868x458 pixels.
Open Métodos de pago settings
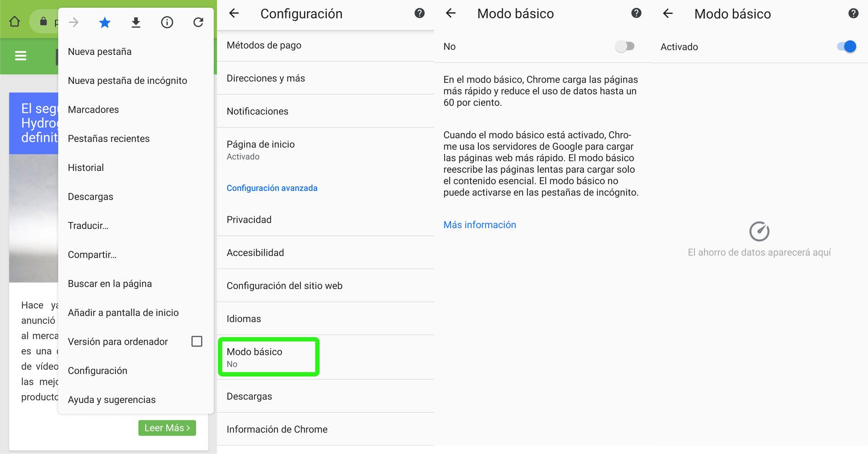point(325,45)
